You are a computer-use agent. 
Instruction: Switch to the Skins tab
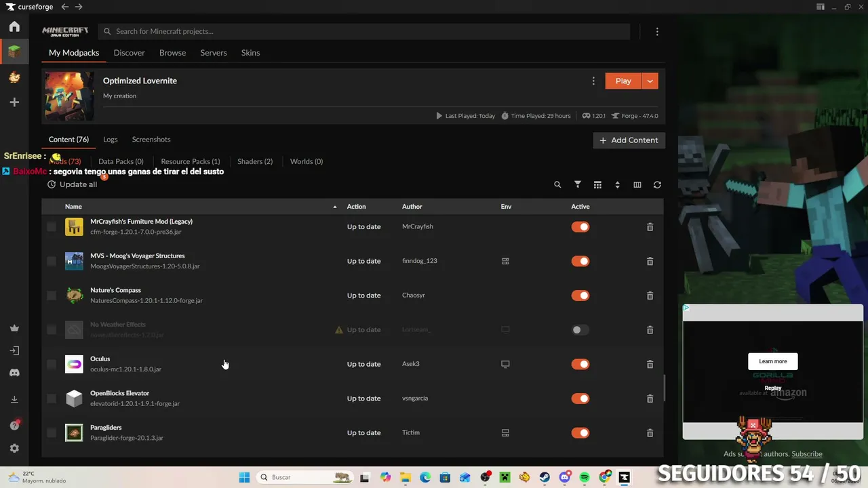[x=250, y=53]
